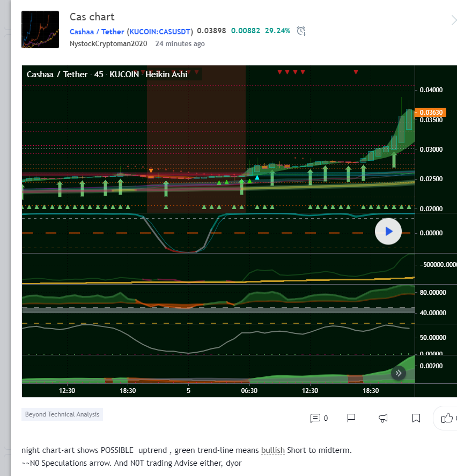
Task: Click the underlined word bullish
Action: [x=272, y=450]
